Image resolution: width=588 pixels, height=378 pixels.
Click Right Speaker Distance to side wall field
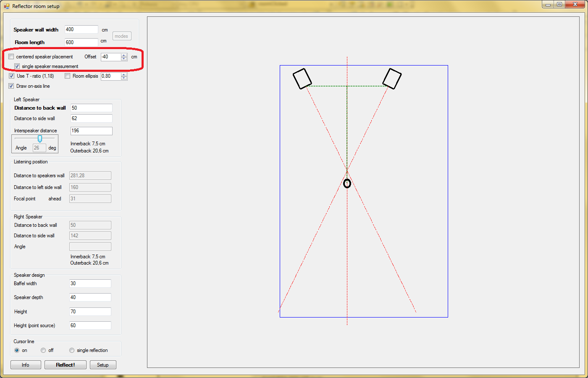click(x=90, y=236)
